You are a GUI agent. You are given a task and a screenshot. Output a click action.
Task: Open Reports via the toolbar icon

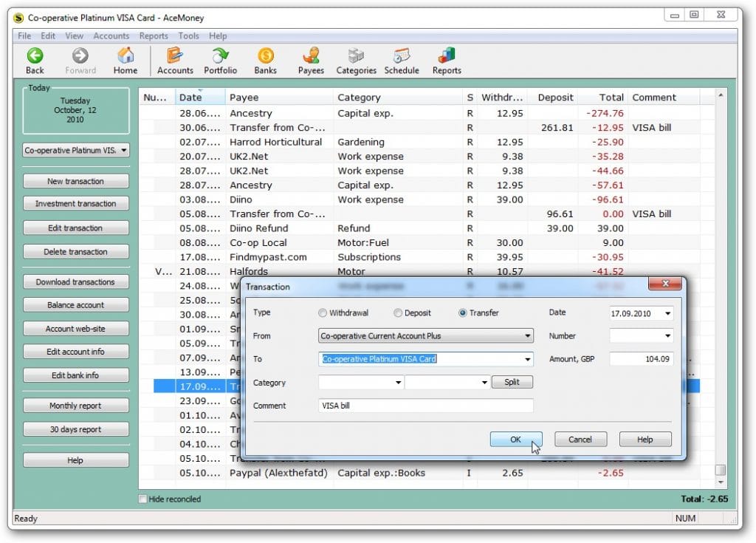coord(447,59)
